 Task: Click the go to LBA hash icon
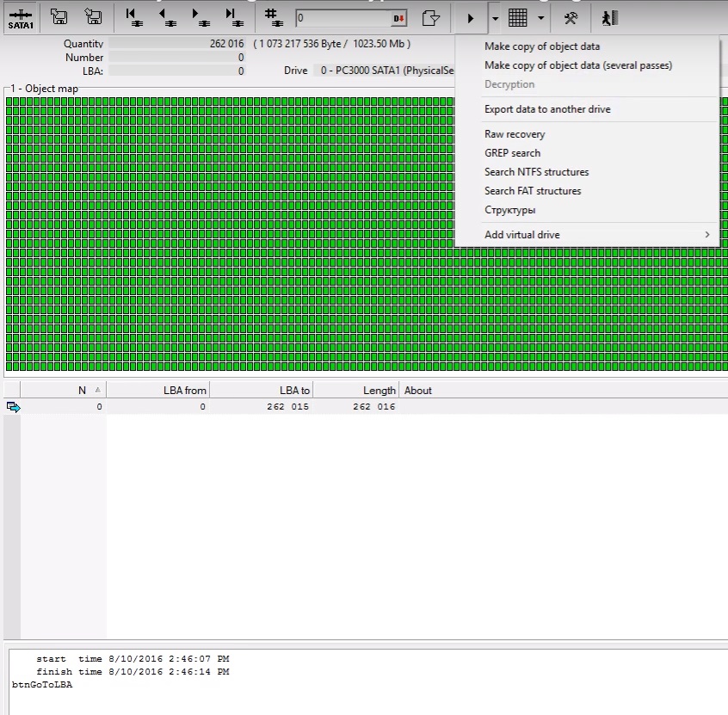point(271,17)
